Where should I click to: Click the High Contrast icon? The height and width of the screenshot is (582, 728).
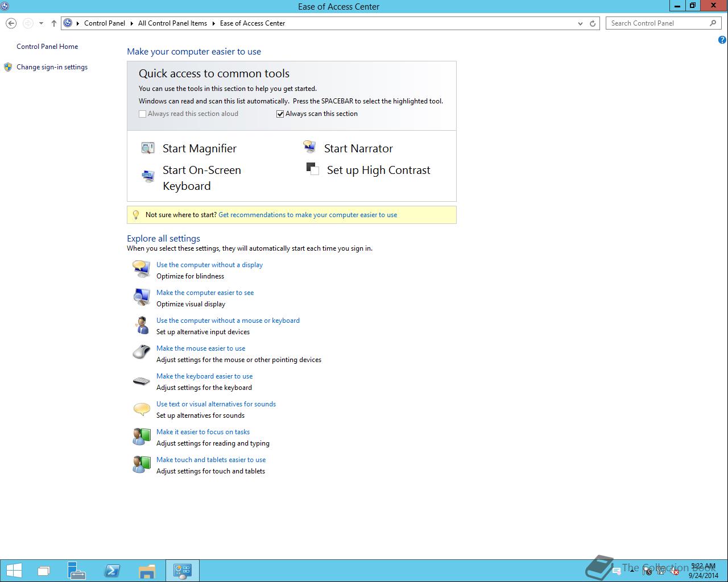point(312,169)
